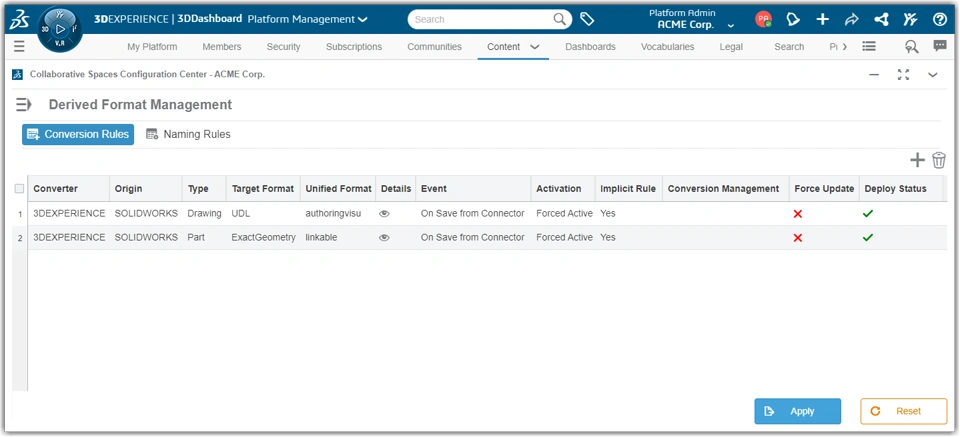Click into the Search input field
Image resolution: width=960 pixels, height=437 pixels.
pyautogui.click(x=481, y=20)
